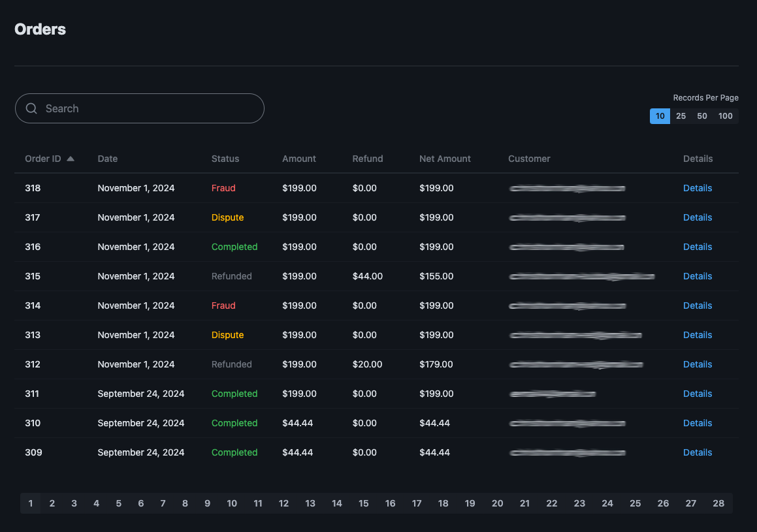Toggle Order ID sort arrow
Screen dimensions: 757x532
(71, 159)
